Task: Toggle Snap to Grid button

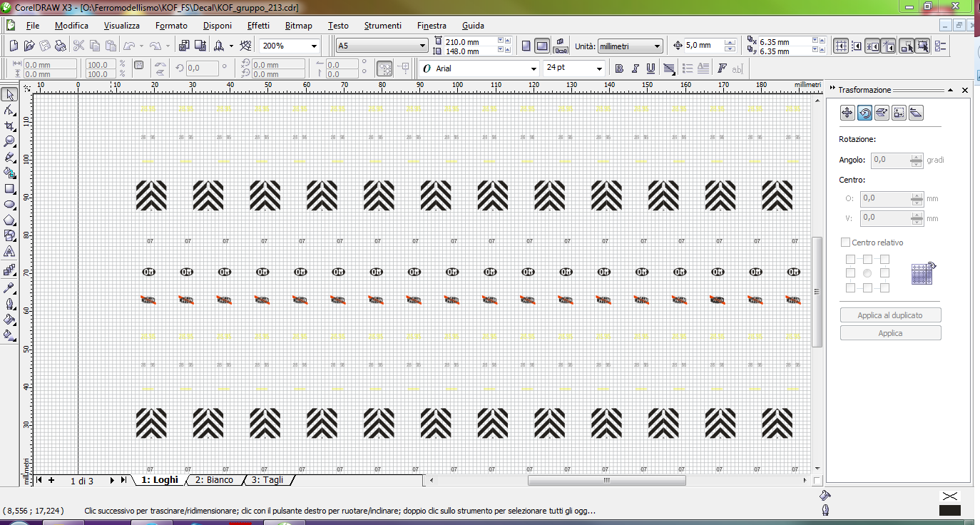Action: [840, 46]
